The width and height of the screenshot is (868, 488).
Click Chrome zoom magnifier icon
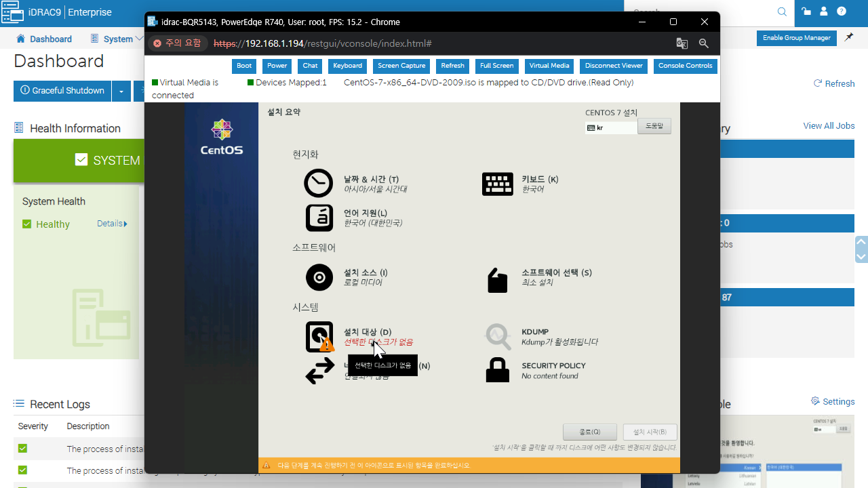704,43
